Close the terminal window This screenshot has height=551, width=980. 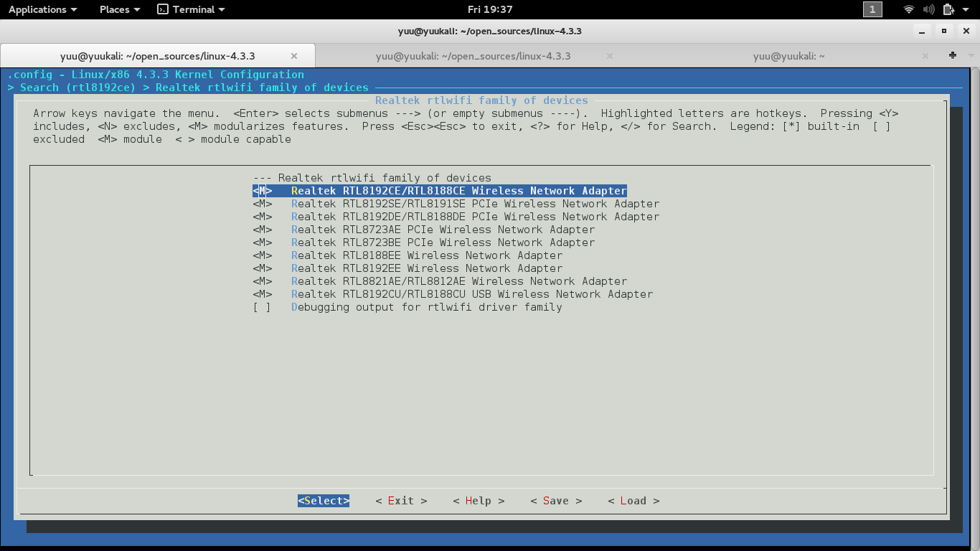click(966, 31)
